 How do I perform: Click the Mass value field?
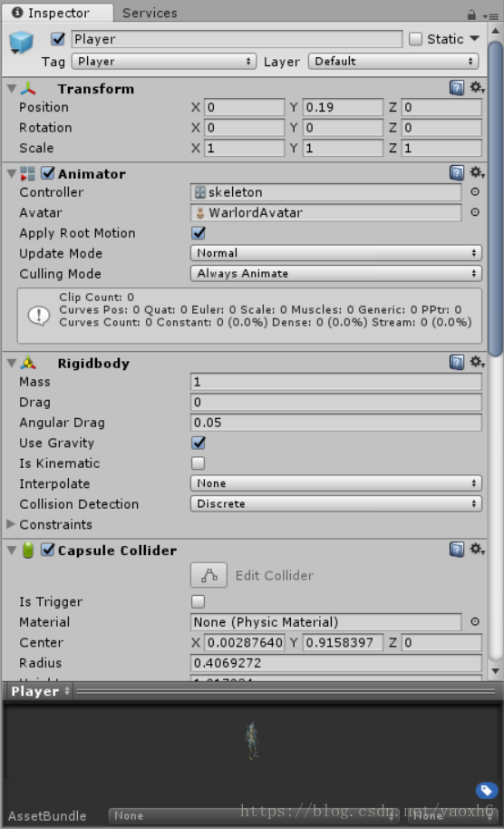pos(336,382)
